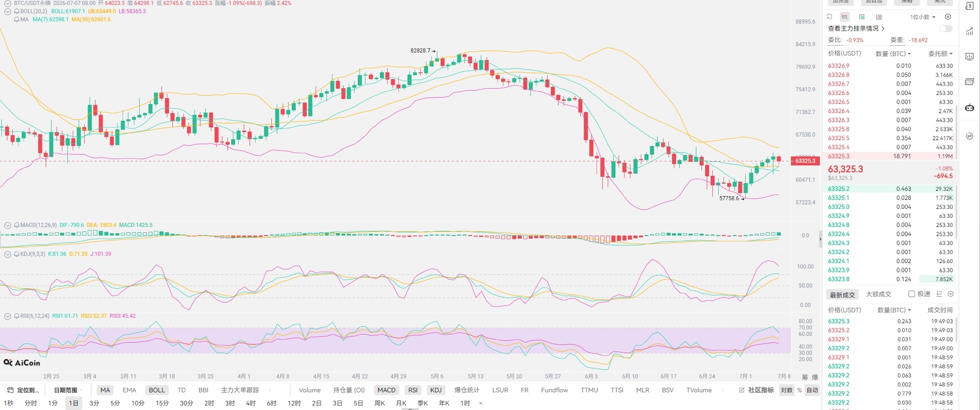Open trades list settings hexagon icon

click(950, 294)
